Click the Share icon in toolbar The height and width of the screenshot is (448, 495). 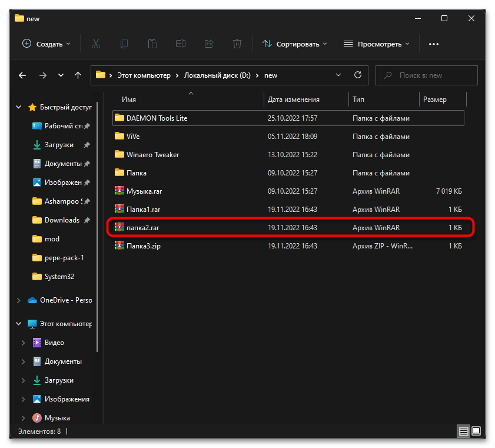point(208,44)
